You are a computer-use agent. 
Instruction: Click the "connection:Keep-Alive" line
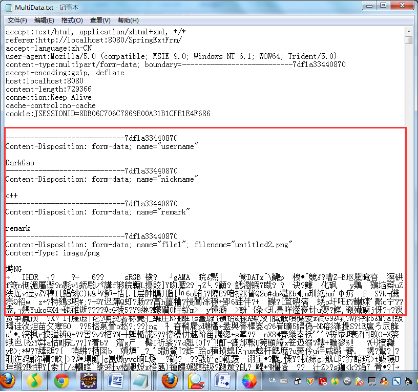click(48, 97)
